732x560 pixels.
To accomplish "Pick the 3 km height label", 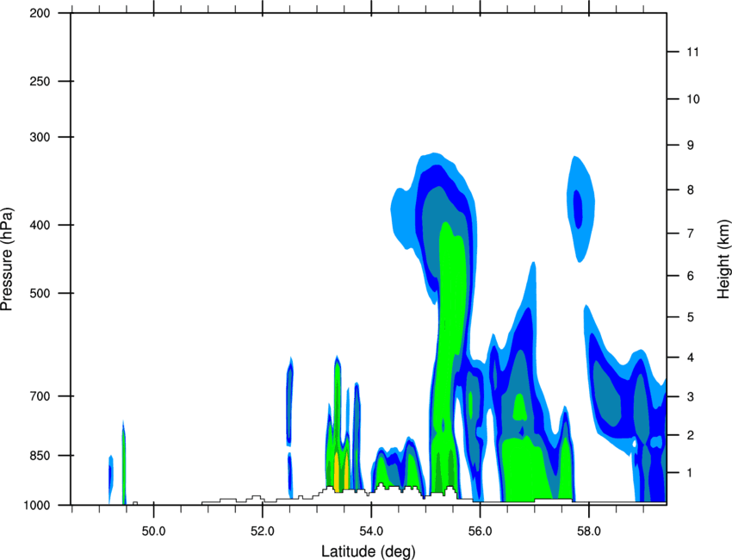I will pyautogui.click(x=691, y=397).
